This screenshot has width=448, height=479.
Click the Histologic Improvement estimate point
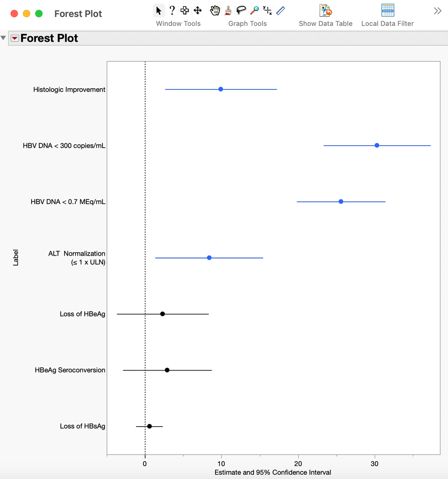[x=220, y=89]
